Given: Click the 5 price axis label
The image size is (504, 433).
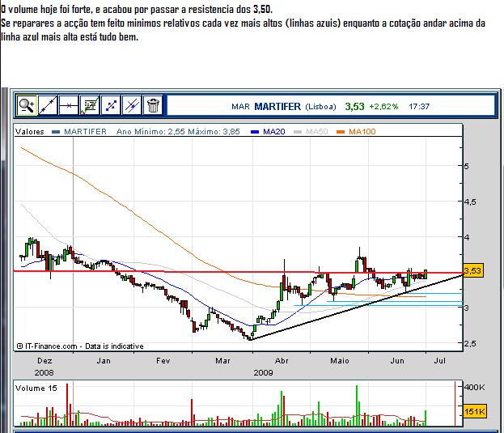Looking at the screenshot, I should point(467,166).
